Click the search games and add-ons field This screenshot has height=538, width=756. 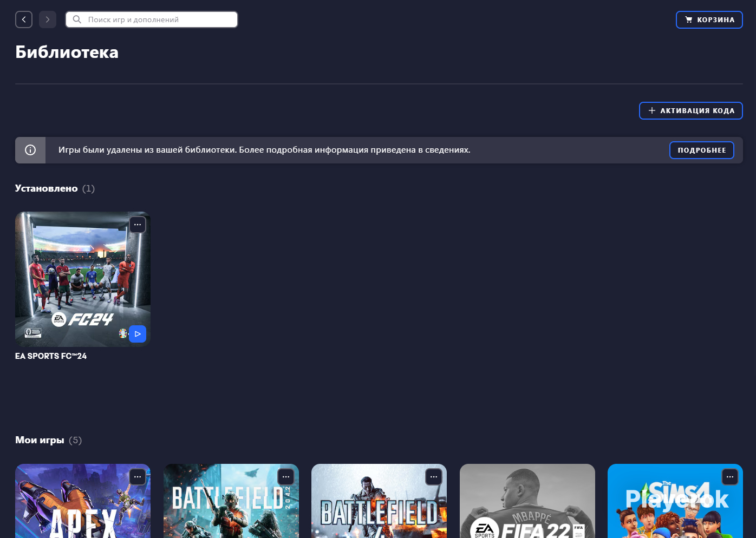click(152, 19)
